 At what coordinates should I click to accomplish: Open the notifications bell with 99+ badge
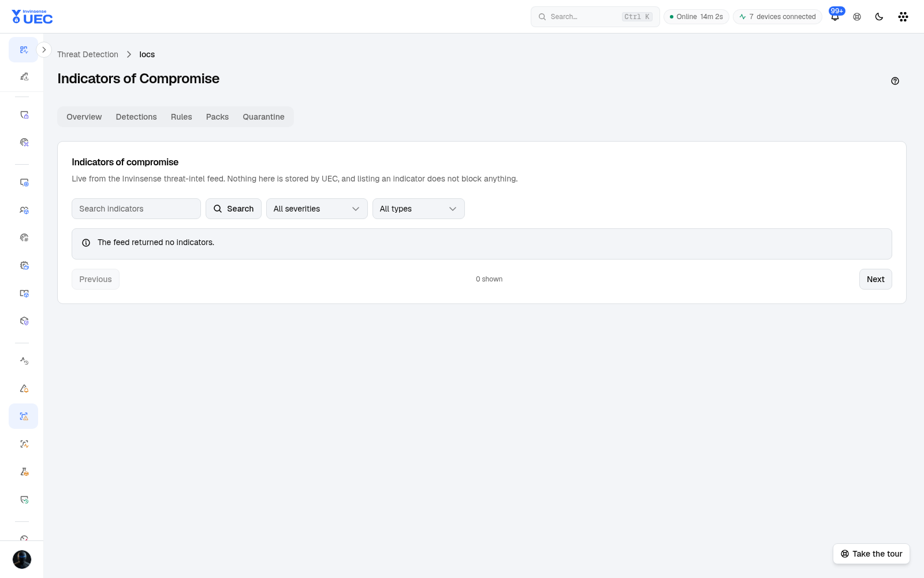[x=835, y=16]
